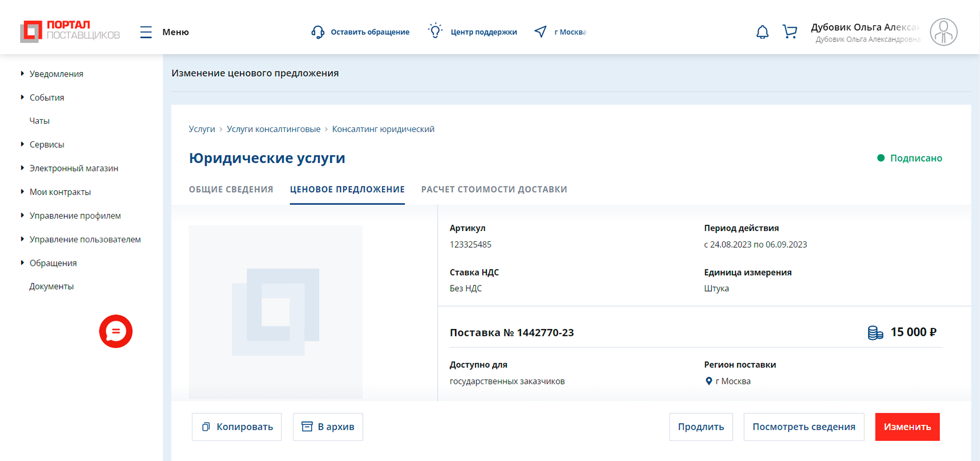The image size is (980, 461).
Task: Select the Ценовое предложение tab
Action: click(x=347, y=190)
